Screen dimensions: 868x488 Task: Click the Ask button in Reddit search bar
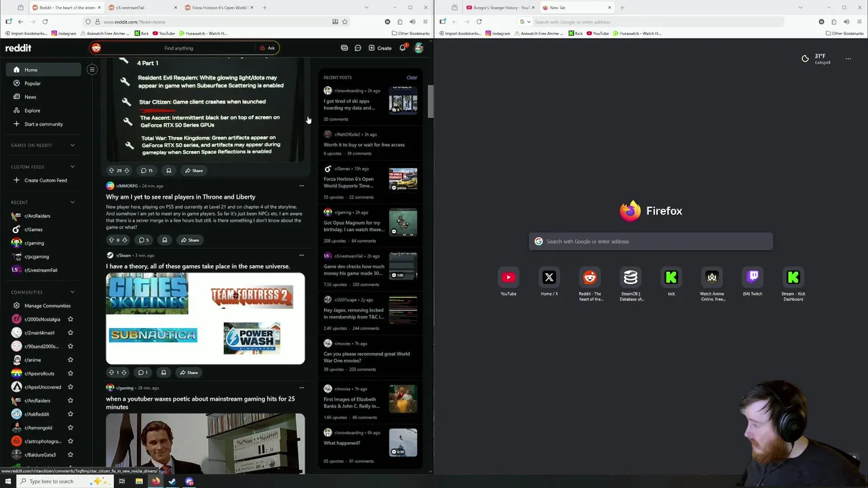(267, 48)
